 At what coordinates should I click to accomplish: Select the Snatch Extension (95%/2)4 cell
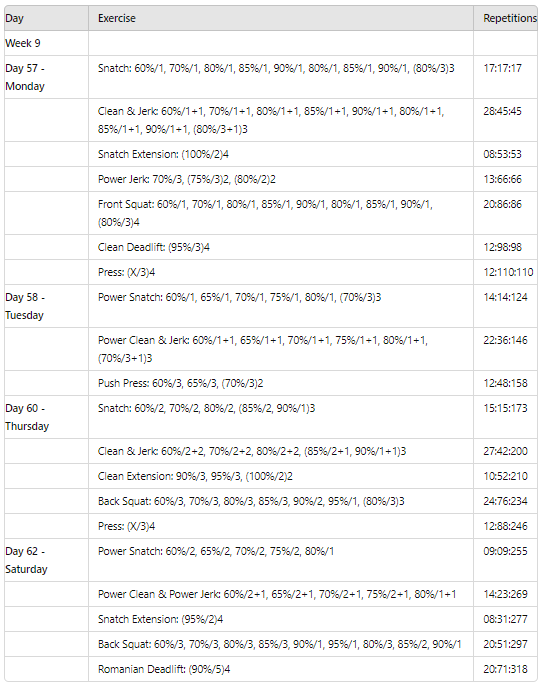point(281,619)
